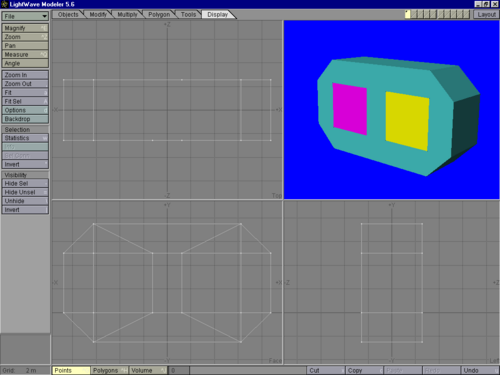Click Invert under Selection
This screenshot has width=500, height=375.
[x=25, y=164]
